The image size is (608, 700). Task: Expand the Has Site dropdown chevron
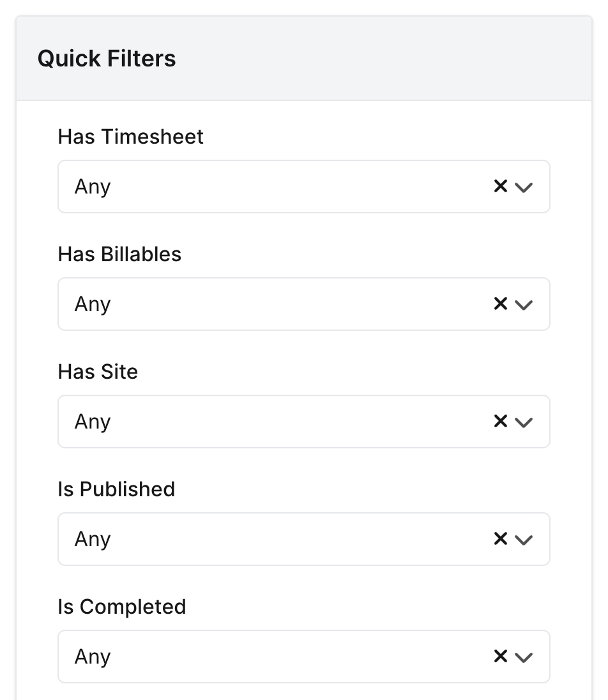tap(524, 422)
